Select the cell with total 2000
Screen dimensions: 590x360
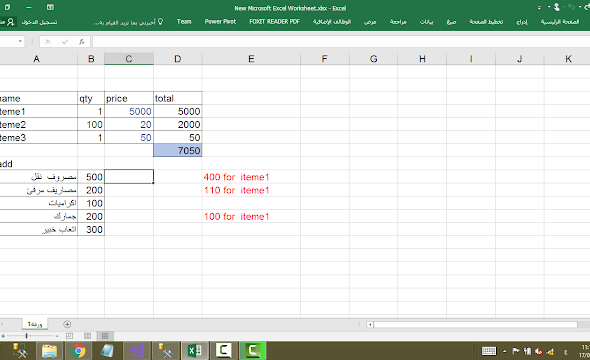[x=178, y=125]
